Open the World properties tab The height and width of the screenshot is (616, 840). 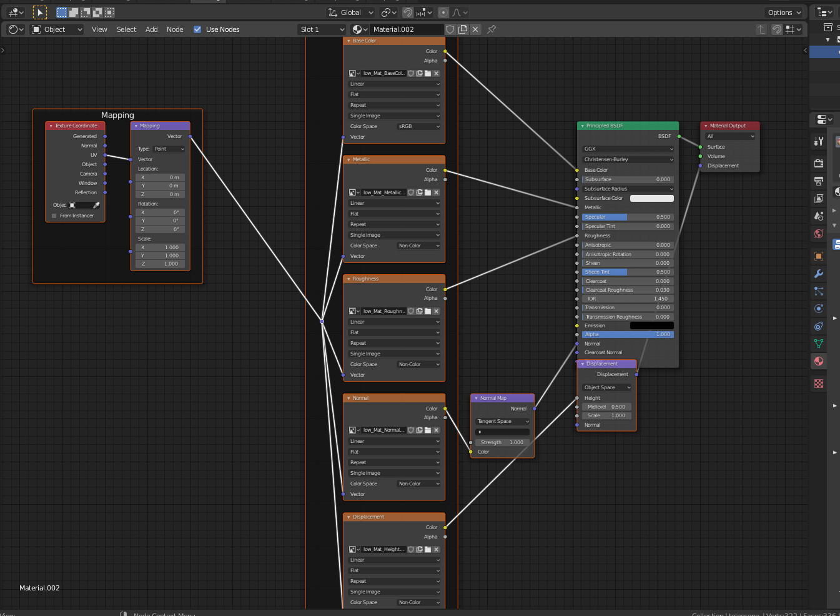[x=819, y=234]
